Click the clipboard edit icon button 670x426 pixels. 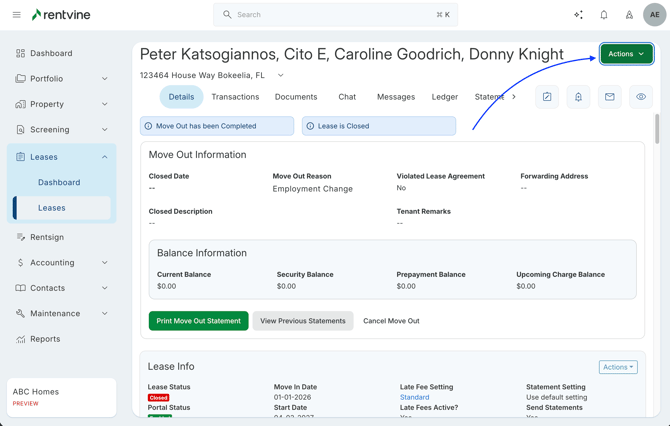click(547, 97)
